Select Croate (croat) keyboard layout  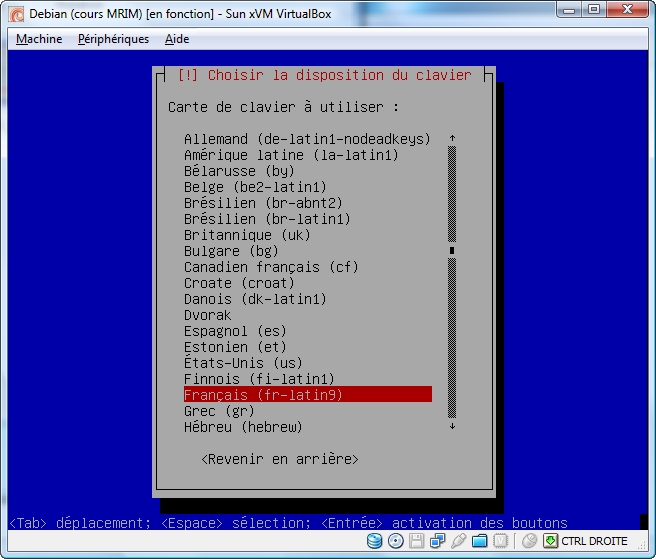(308, 283)
